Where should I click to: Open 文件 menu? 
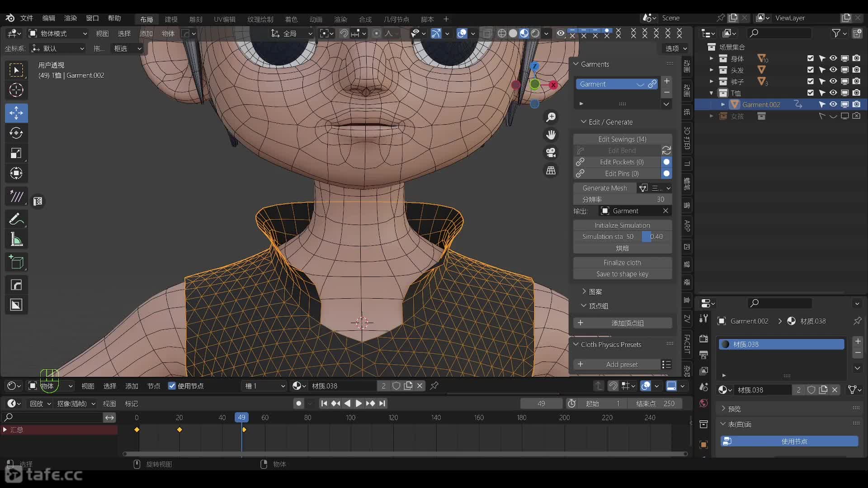pyautogui.click(x=27, y=18)
